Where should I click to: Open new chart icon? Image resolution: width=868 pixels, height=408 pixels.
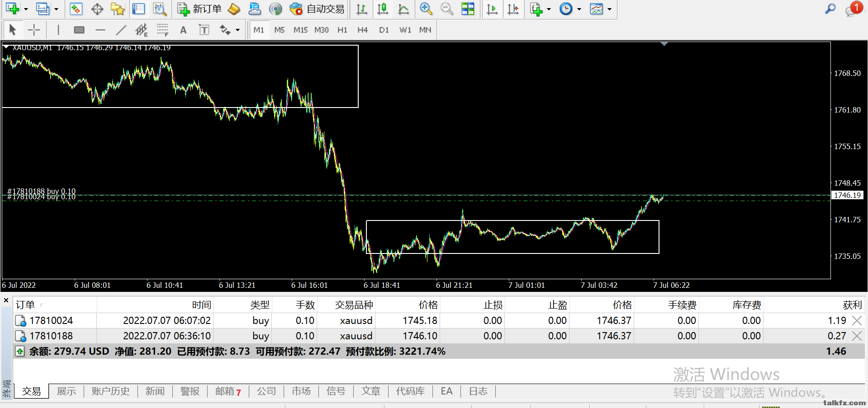[x=12, y=9]
